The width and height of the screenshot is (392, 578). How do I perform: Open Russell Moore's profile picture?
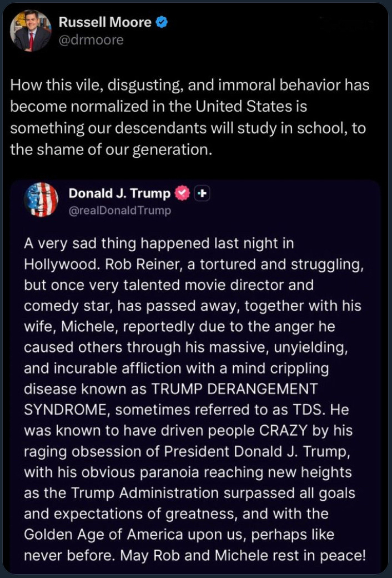pyautogui.click(x=30, y=31)
